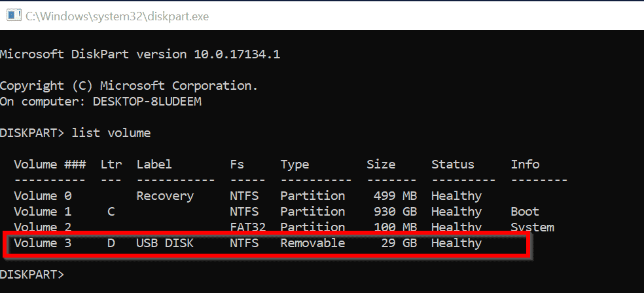Image resolution: width=644 pixels, height=293 pixels.
Task: Click the 'System' info entry
Action: pyautogui.click(x=532, y=227)
